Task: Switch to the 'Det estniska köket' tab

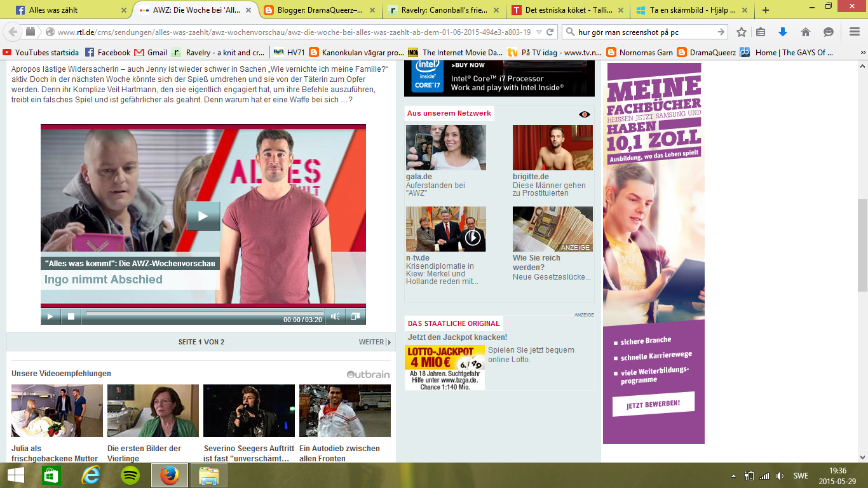Action: (x=569, y=10)
